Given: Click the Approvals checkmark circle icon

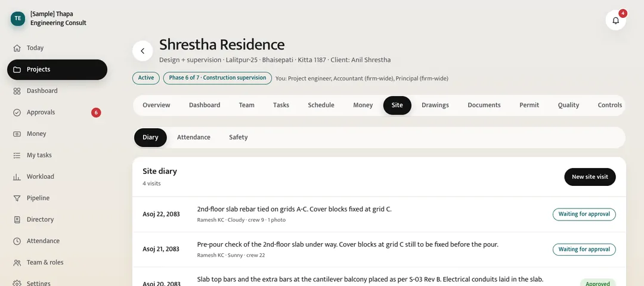Looking at the screenshot, I should click(x=17, y=113).
